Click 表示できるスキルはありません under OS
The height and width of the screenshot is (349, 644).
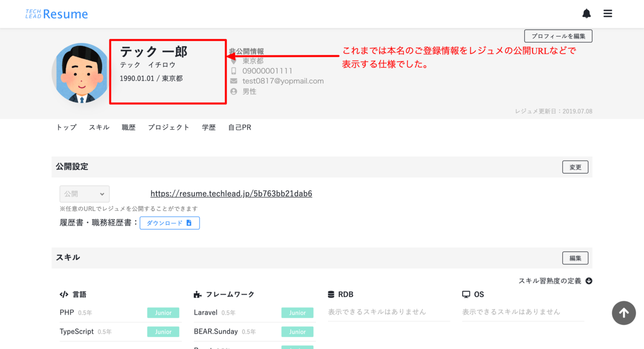coord(511,311)
